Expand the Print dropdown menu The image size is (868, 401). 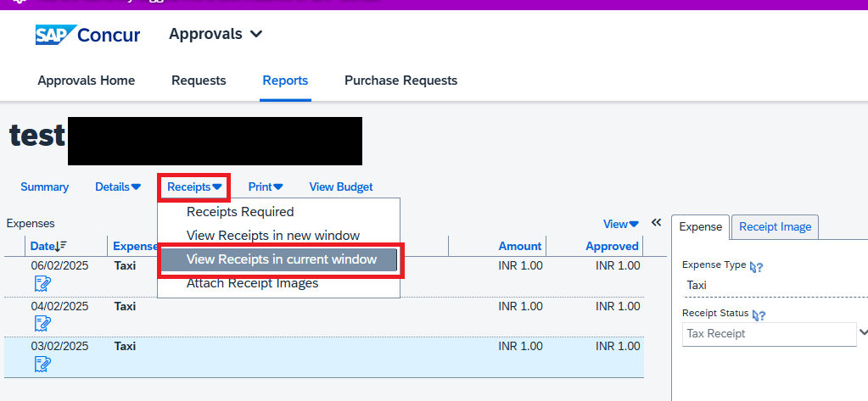click(266, 187)
